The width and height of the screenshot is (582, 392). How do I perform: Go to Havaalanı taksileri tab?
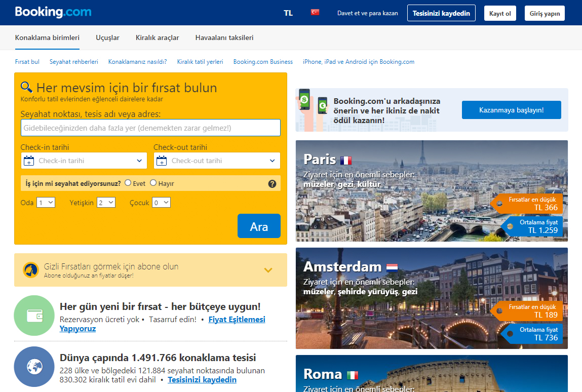224,37
